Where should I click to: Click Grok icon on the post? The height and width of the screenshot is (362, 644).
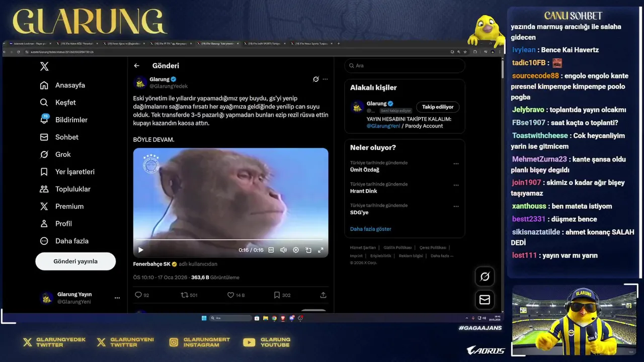pos(315,79)
